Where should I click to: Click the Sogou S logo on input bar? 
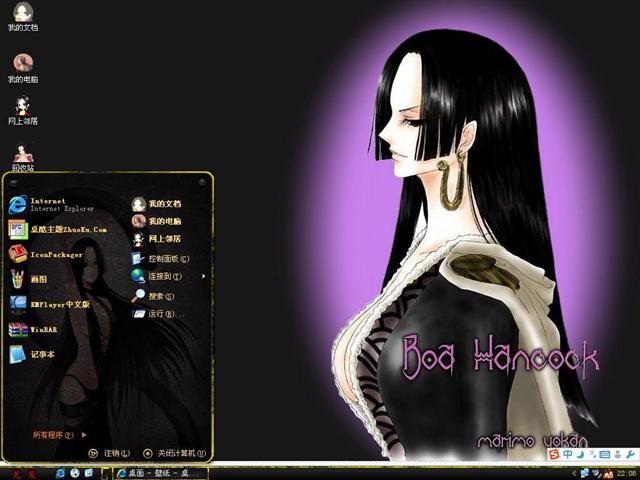coord(554,454)
